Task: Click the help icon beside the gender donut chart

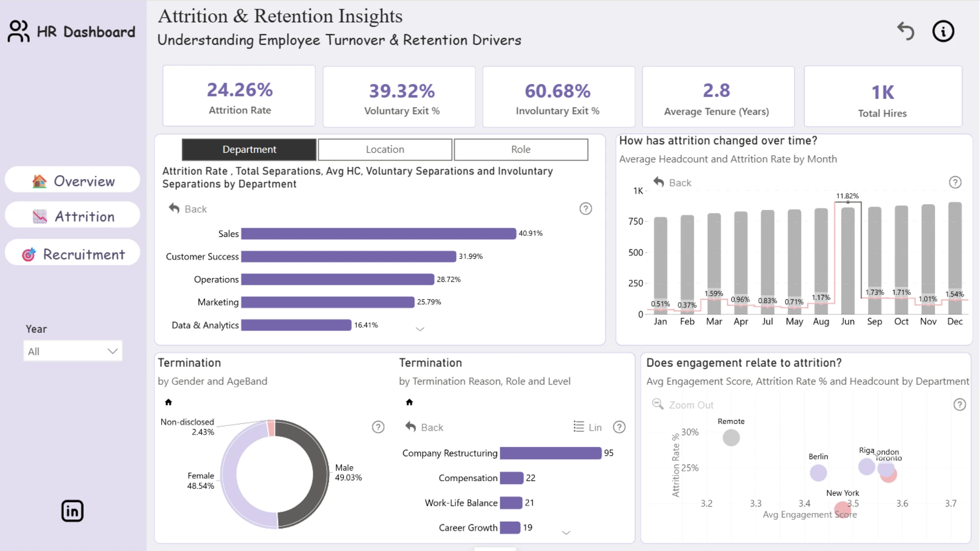Action: pos(378,427)
